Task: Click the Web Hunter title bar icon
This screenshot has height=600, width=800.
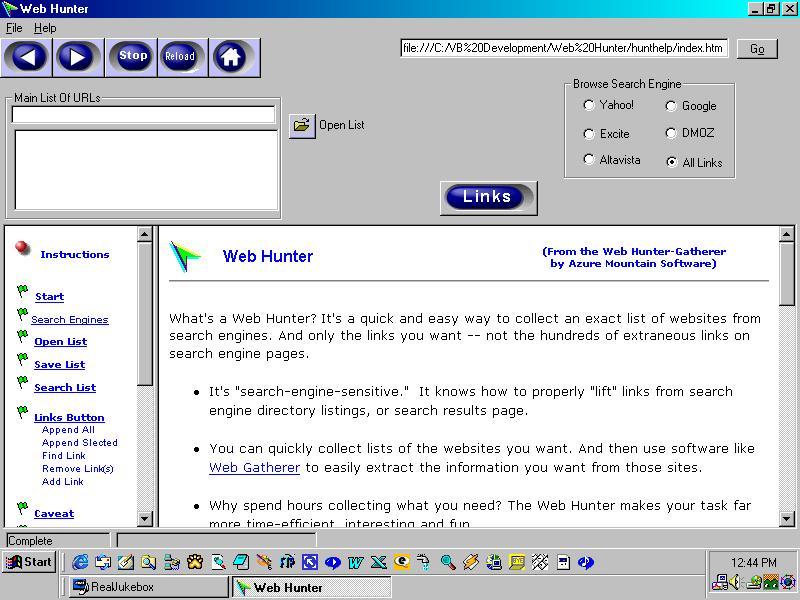Action: [x=9, y=9]
